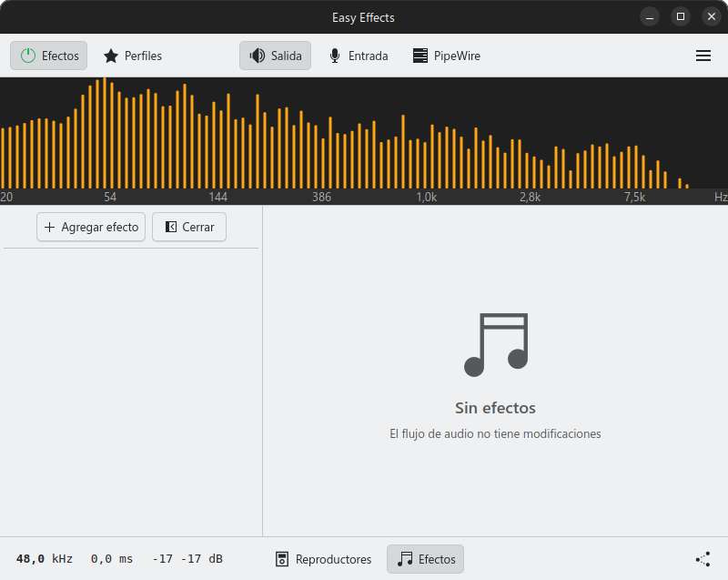The width and height of the screenshot is (728, 580).
Task: Maximize the Easy Effects window
Action: 681,17
